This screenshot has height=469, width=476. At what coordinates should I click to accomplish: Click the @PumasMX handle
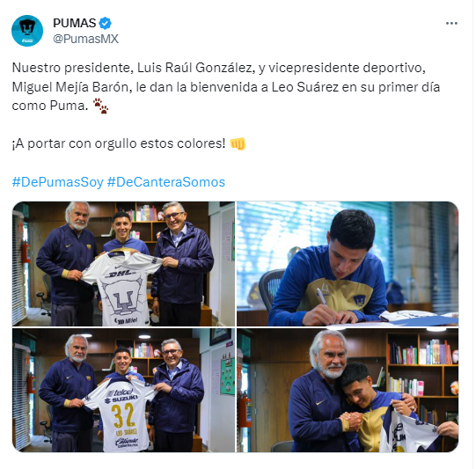(x=85, y=39)
